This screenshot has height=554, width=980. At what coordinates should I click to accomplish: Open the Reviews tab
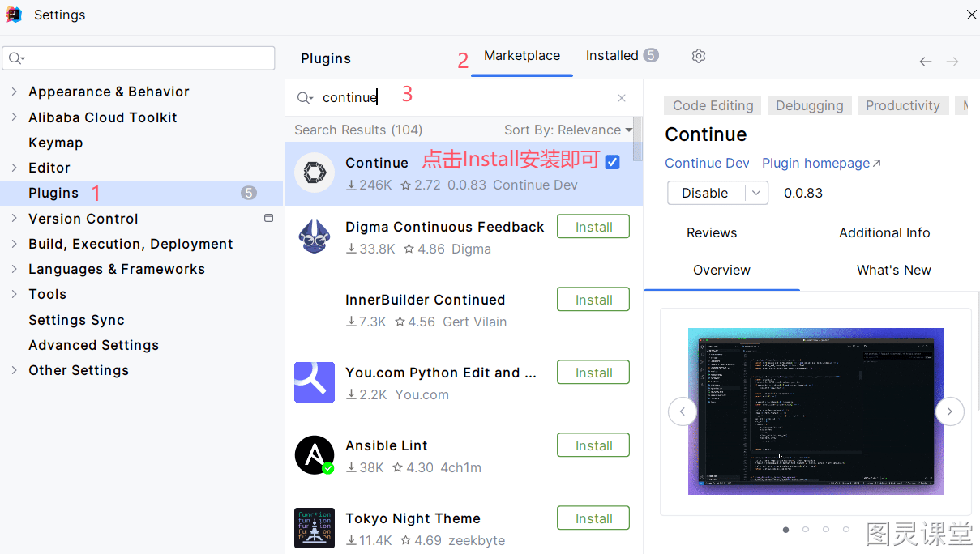click(x=712, y=232)
